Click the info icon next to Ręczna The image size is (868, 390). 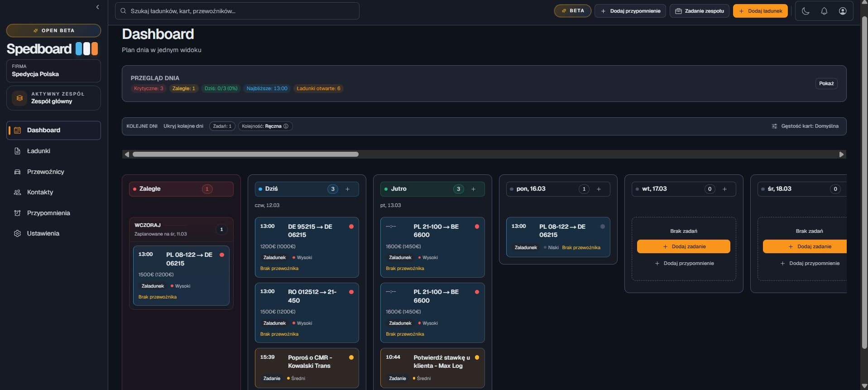point(286,126)
